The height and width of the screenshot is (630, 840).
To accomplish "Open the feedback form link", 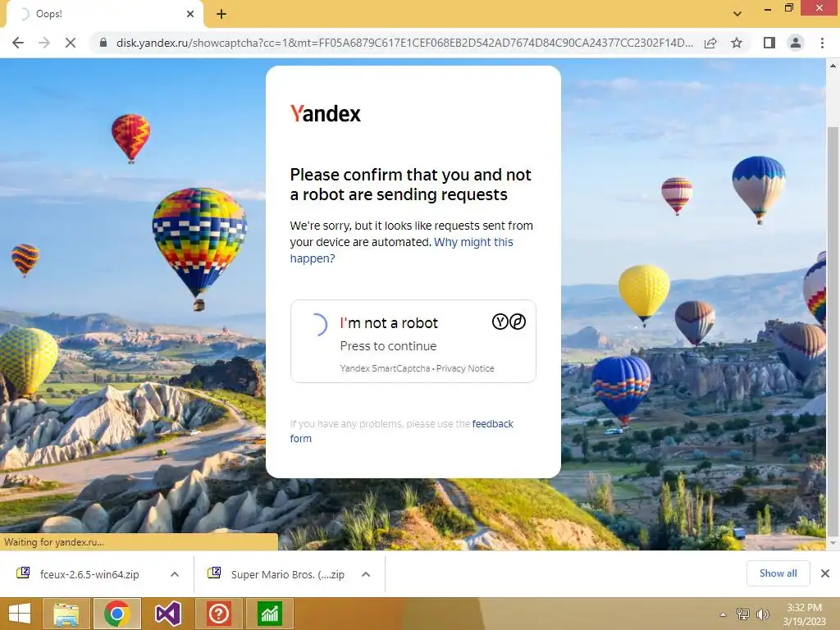I will tap(401, 431).
